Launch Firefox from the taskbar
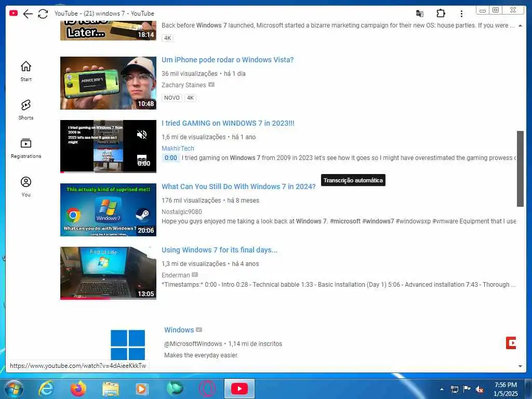The height and width of the screenshot is (399, 532). (x=78, y=389)
